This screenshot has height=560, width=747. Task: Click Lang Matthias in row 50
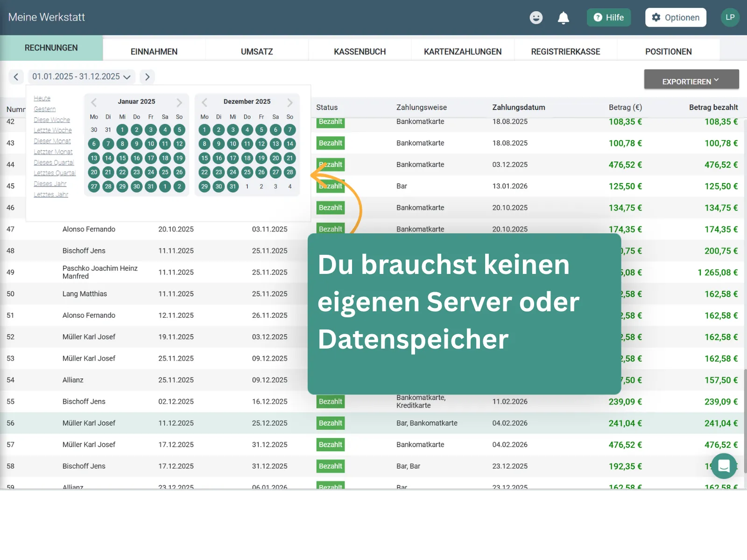tap(85, 294)
